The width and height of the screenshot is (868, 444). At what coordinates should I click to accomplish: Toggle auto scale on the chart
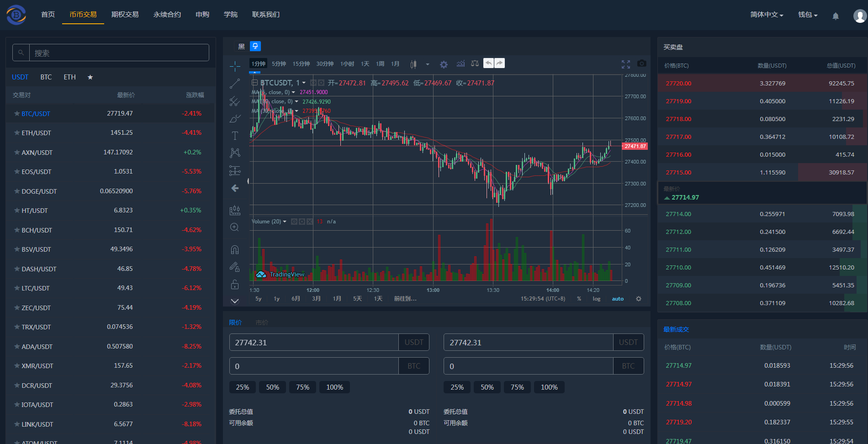pos(618,299)
